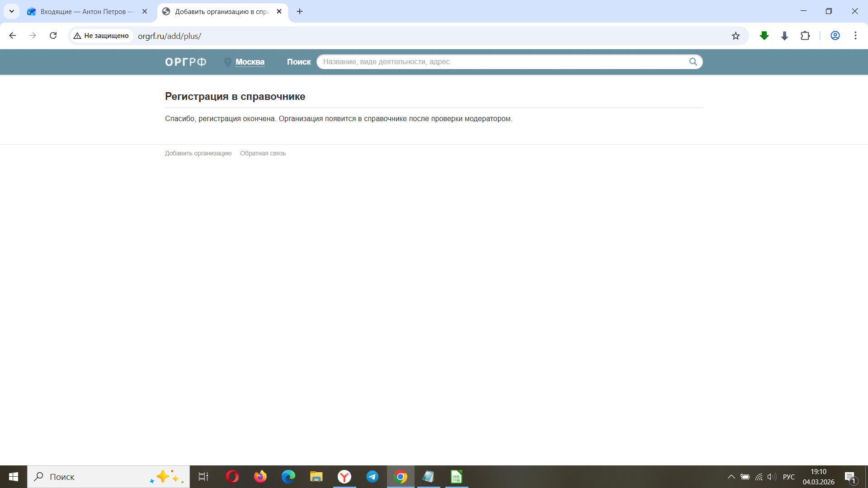
Task: Follow the Добавить организацию footer link
Action: 198,153
